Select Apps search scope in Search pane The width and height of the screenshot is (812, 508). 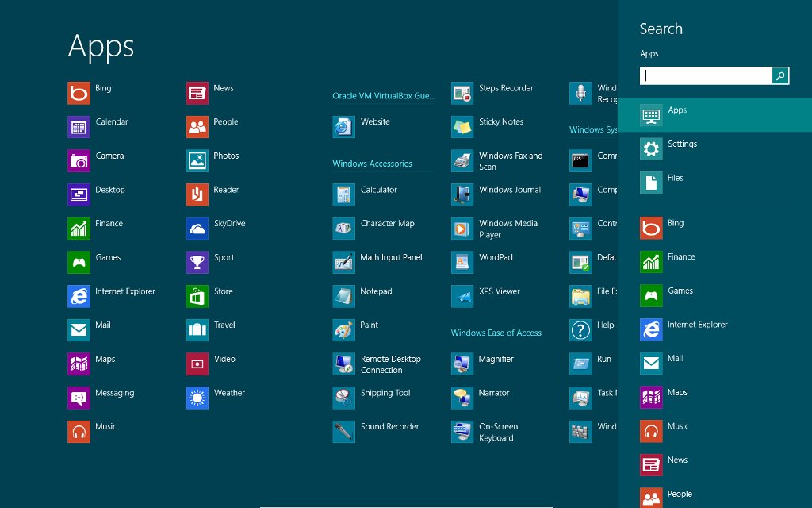click(714, 115)
